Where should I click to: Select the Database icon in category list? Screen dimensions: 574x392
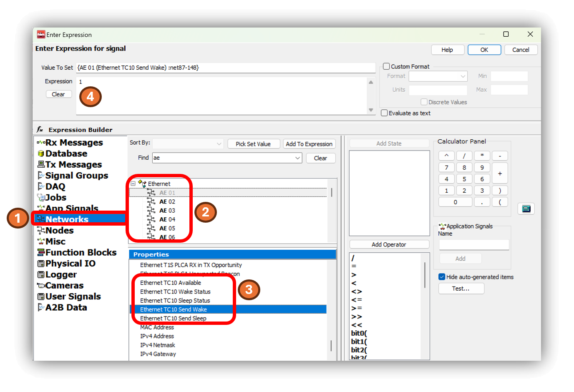click(41, 154)
